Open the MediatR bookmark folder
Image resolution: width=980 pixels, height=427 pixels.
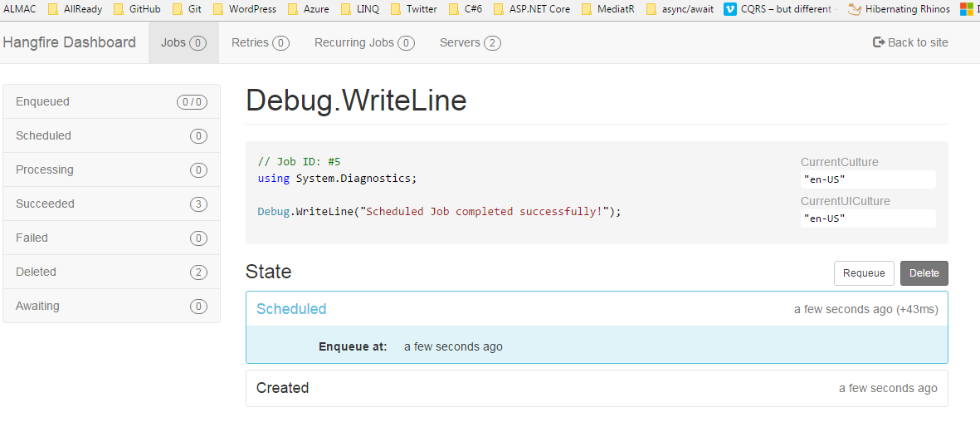pos(607,9)
